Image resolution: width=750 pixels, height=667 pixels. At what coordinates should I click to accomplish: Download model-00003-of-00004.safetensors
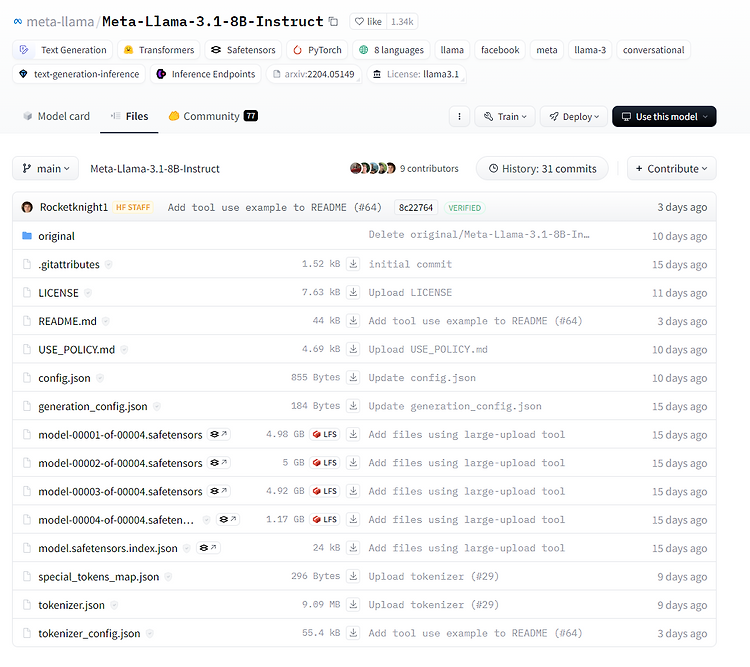[x=353, y=491]
